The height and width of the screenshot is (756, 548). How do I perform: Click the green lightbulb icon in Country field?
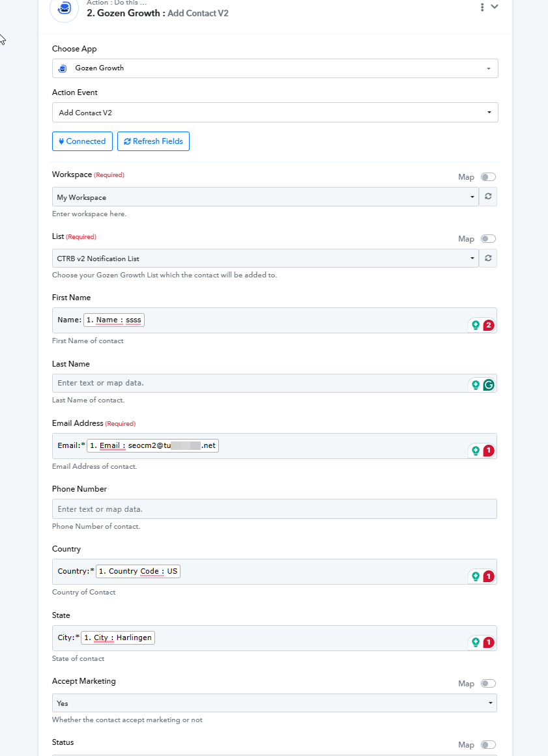pos(476,576)
